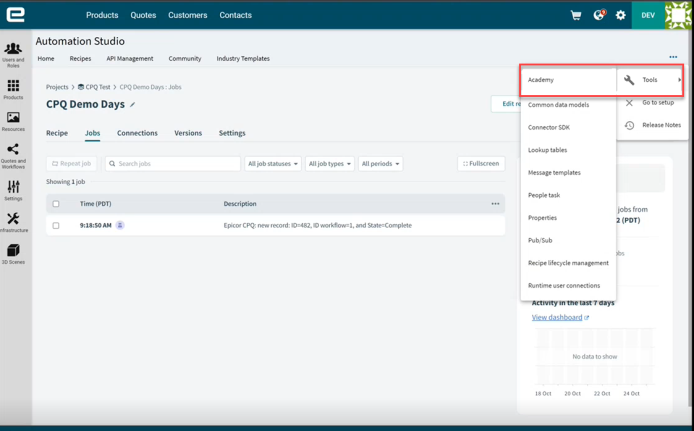The height and width of the screenshot is (431, 694).
Task: Open the project Settings tab
Action: coord(232,133)
